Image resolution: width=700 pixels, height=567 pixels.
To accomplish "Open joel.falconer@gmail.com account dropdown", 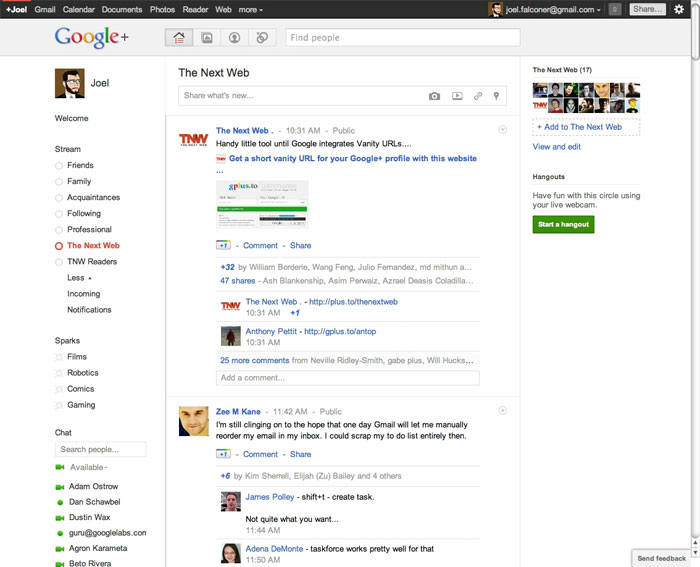I will pyautogui.click(x=553, y=9).
